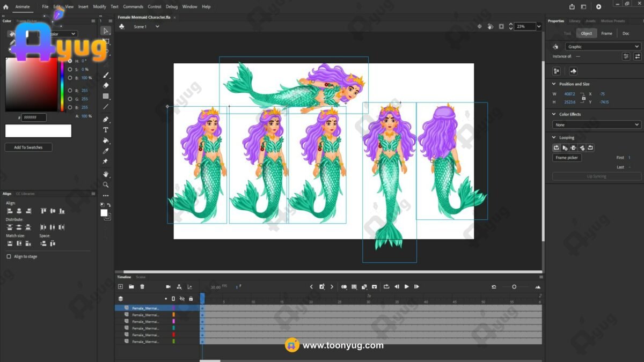The width and height of the screenshot is (644, 362).
Task: Activate the Hand tool
Action: pyautogui.click(x=106, y=174)
